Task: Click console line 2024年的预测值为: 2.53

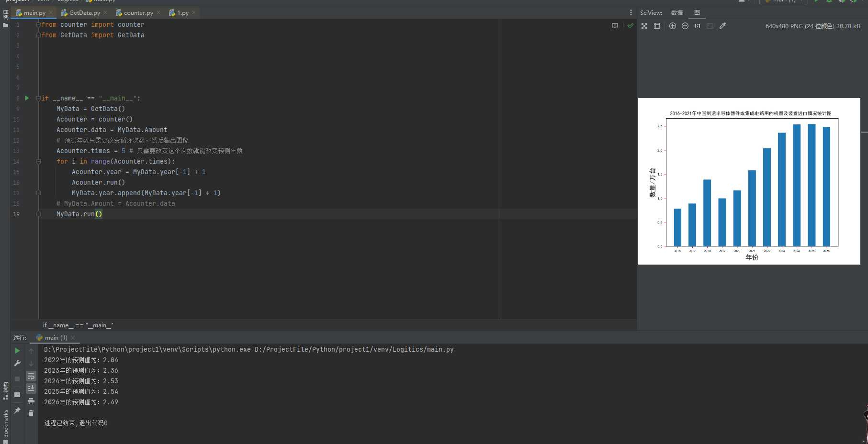Action: [x=81, y=381]
